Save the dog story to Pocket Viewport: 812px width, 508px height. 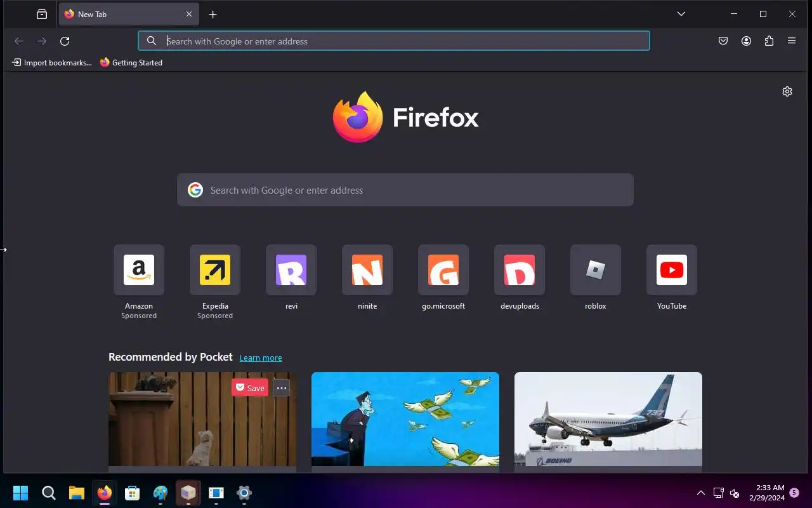(250, 388)
